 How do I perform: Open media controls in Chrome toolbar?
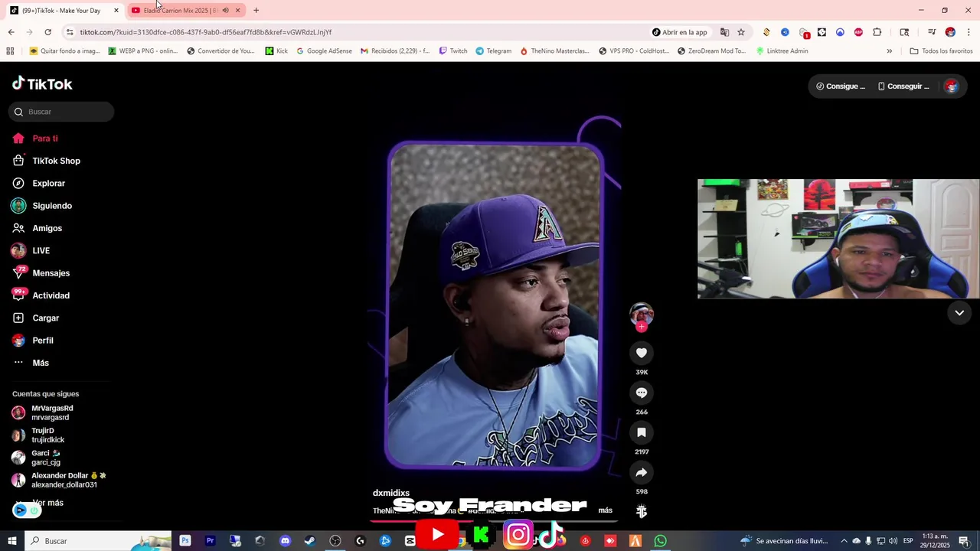pos(932,32)
